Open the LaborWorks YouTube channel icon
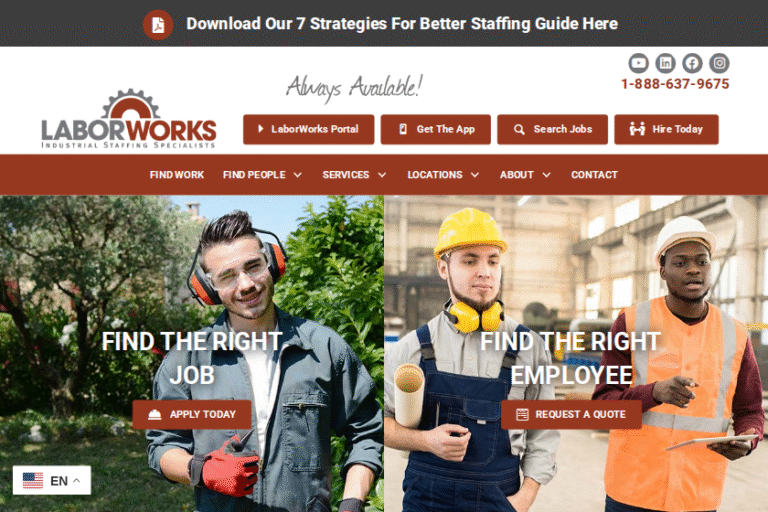 [x=638, y=63]
